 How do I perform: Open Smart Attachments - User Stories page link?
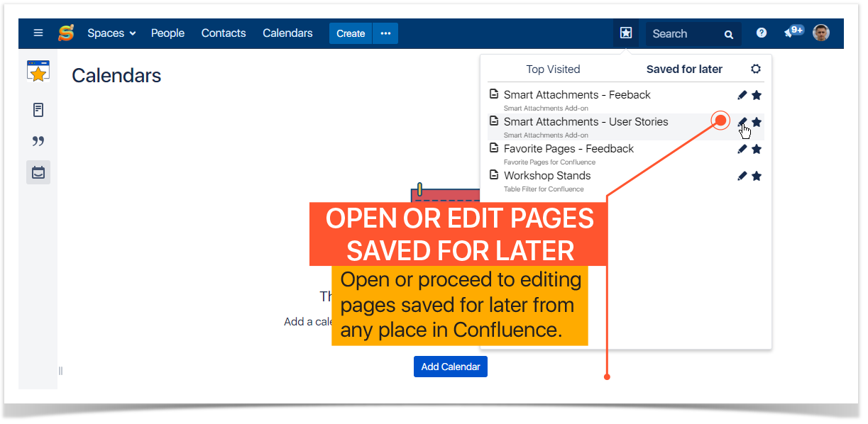coord(586,122)
